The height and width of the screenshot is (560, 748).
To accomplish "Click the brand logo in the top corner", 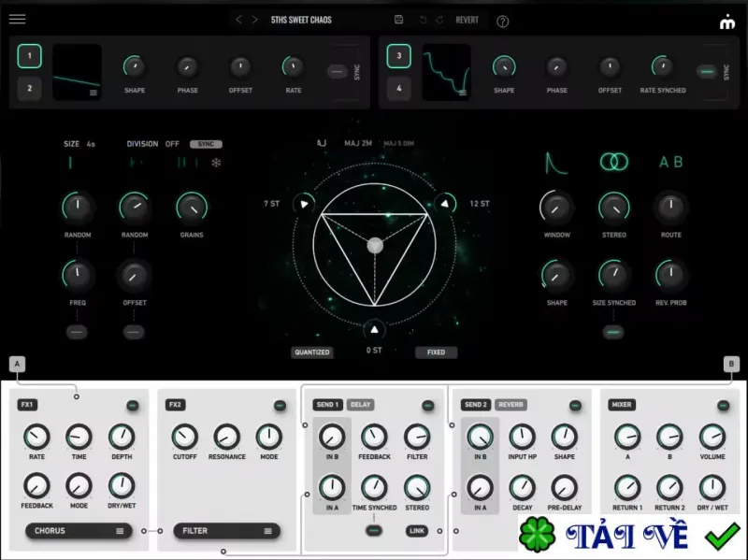I will click(727, 22).
